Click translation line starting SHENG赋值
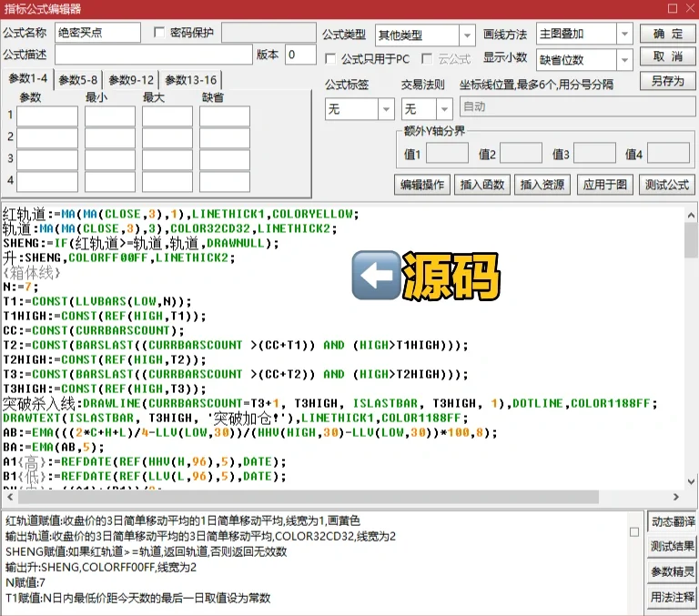Viewport: 699px width, 616px height. point(146,551)
